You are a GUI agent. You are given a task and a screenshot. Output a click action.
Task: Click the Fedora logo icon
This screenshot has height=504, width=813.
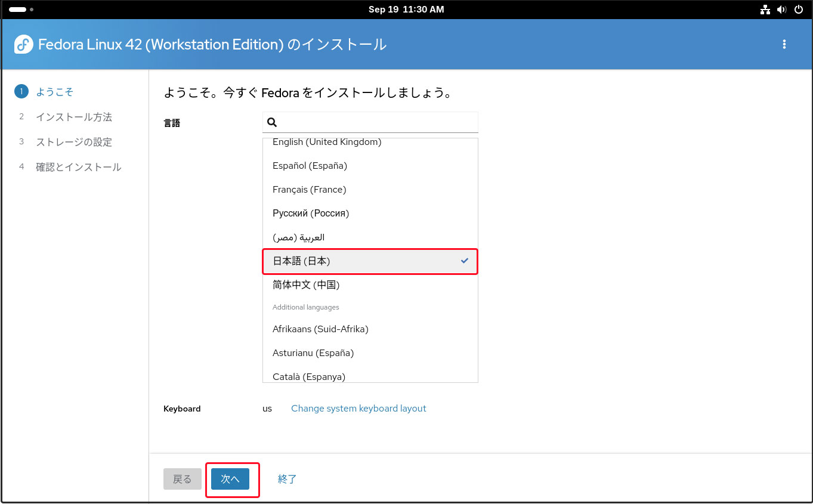click(24, 44)
